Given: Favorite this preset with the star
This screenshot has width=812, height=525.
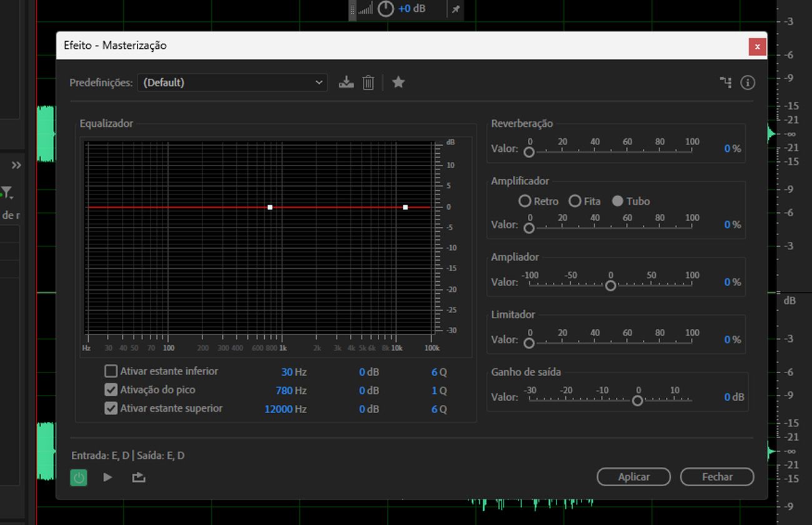Looking at the screenshot, I should 398,82.
